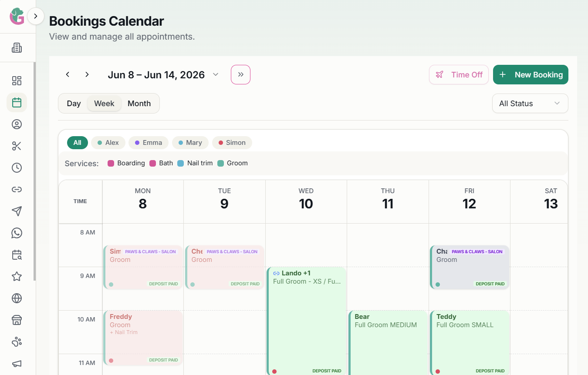Select the WED 10 day header

[x=306, y=201]
